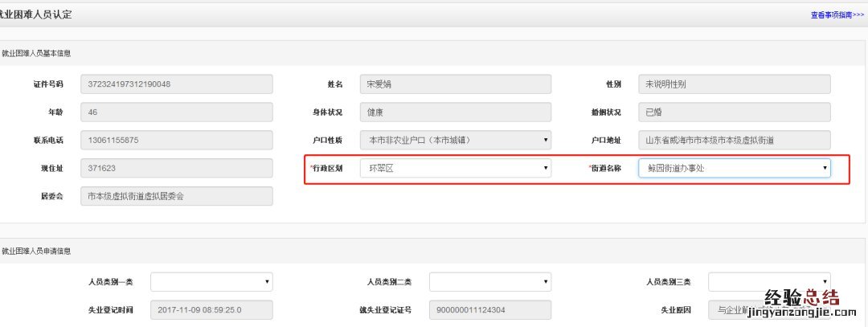Open the 查看事项指南>>> link
868x327 pixels.
tap(837, 15)
